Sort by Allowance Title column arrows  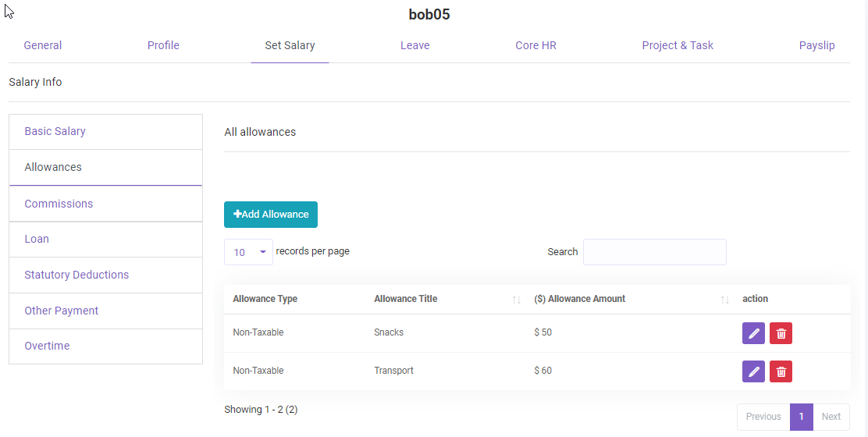click(516, 300)
